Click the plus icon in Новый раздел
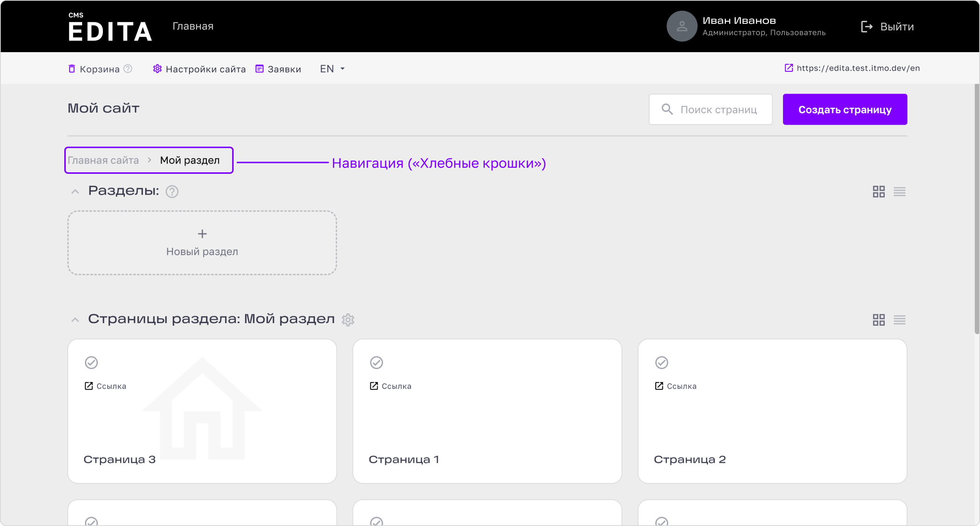Viewport: 980px width, 526px height. [202, 234]
